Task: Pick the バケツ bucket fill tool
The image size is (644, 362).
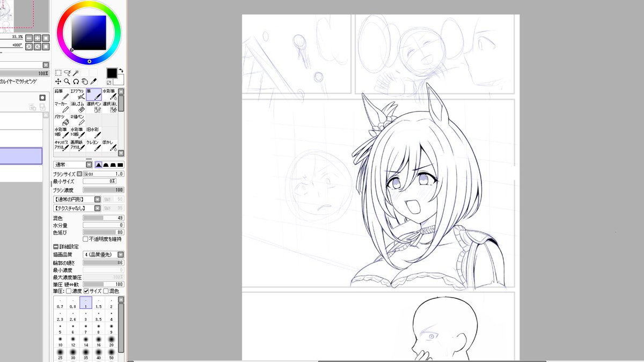Action: click(61, 121)
